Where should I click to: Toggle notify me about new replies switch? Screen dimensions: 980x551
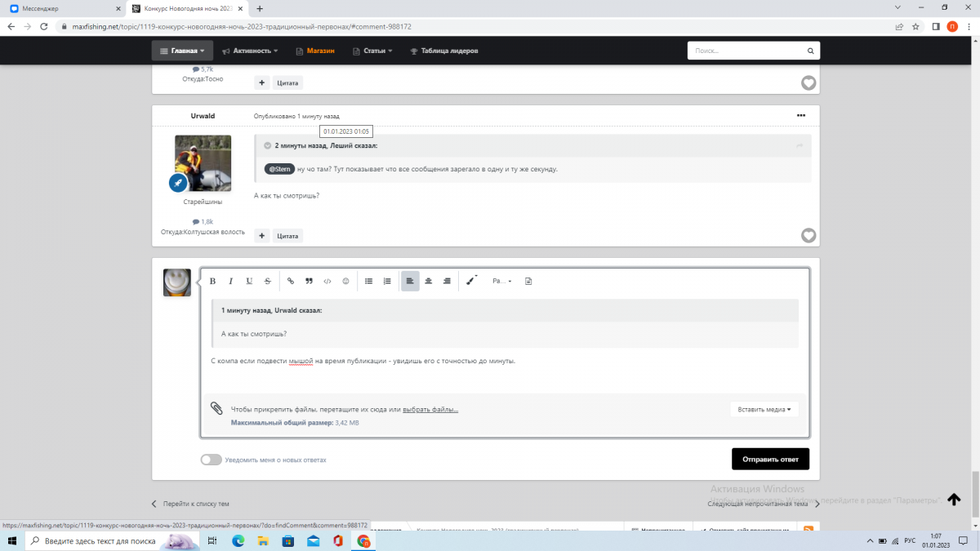click(212, 460)
